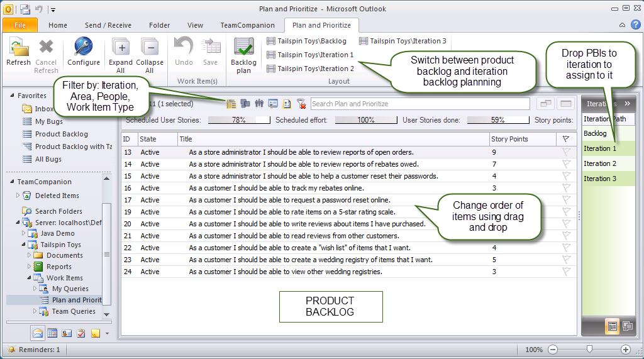
Task: Toggle the overlapping-windows view button beside search
Action: click(546, 104)
